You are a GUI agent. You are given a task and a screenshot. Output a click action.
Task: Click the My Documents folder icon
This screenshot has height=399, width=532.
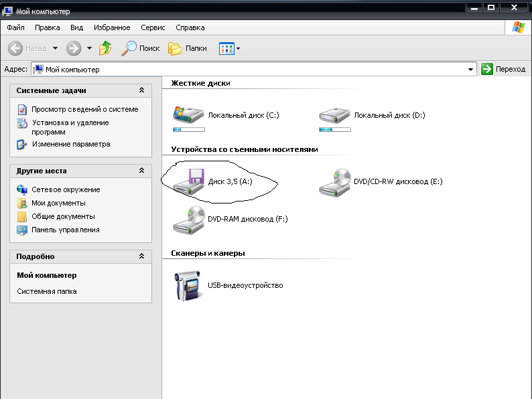click(22, 203)
